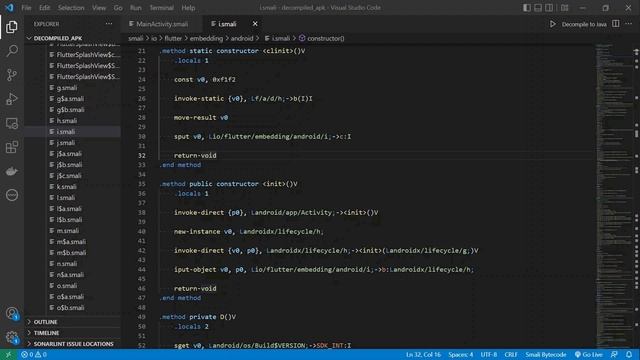Expand SONARLINT ISSUE LOCATIONS section
Image resolution: width=640 pixels, height=360 pixels.
[x=73, y=344]
